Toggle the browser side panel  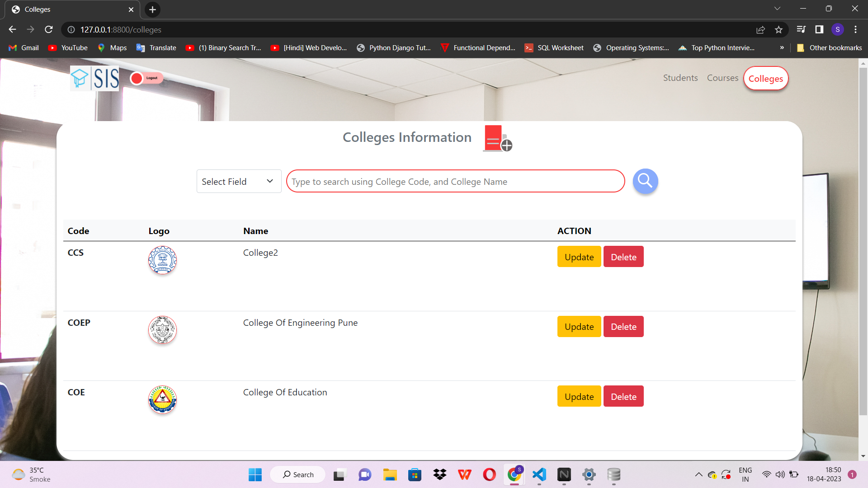click(x=819, y=30)
